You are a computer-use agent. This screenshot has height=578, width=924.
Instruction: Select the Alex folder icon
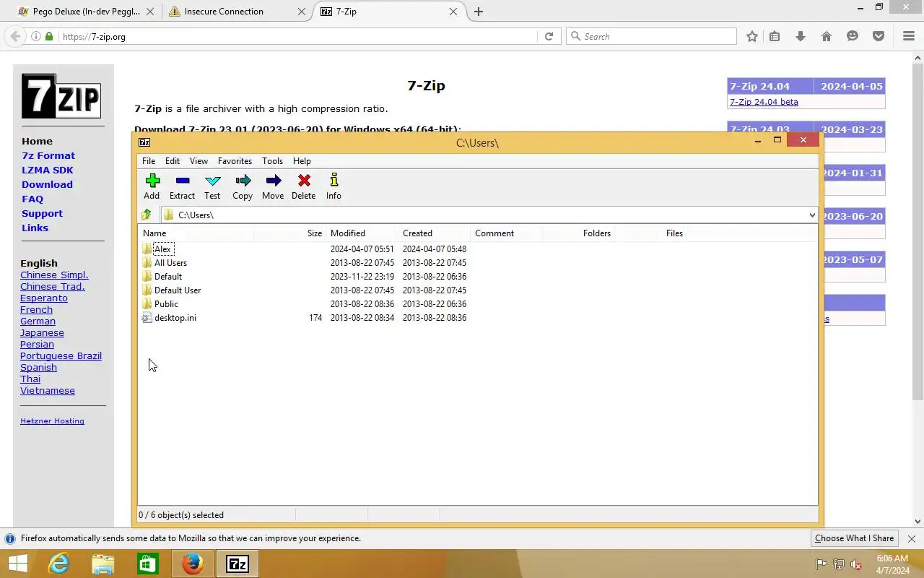point(147,249)
